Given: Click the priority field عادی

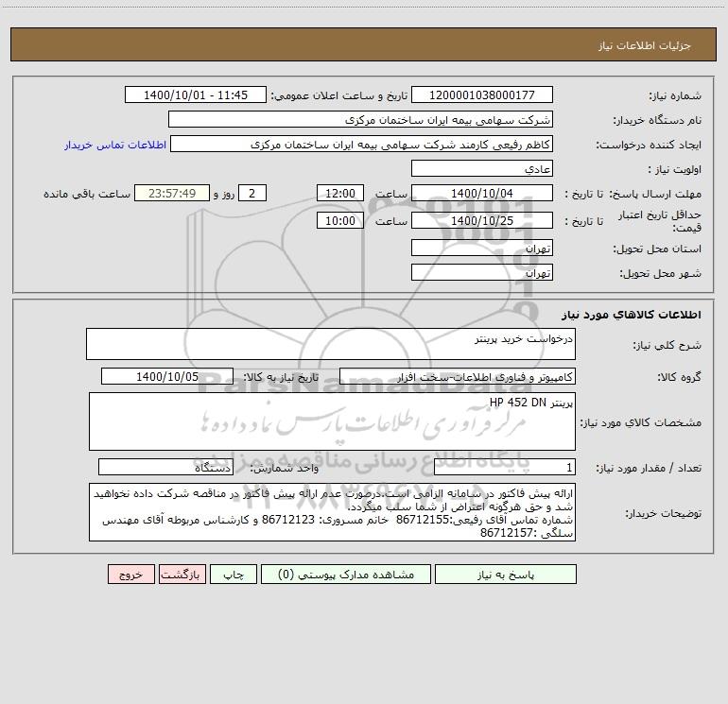Looking at the screenshot, I should pyautogui.click(x=482, y=168).
